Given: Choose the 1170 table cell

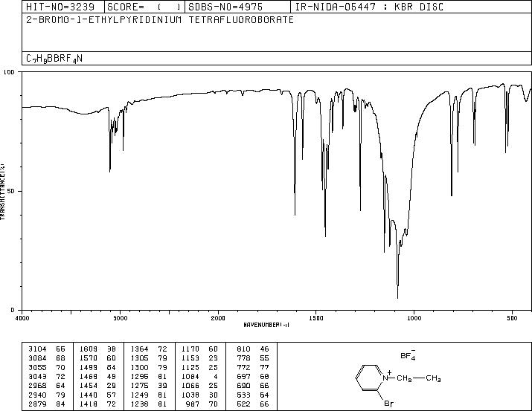Looking at the screenshot, I should (190, 349).
